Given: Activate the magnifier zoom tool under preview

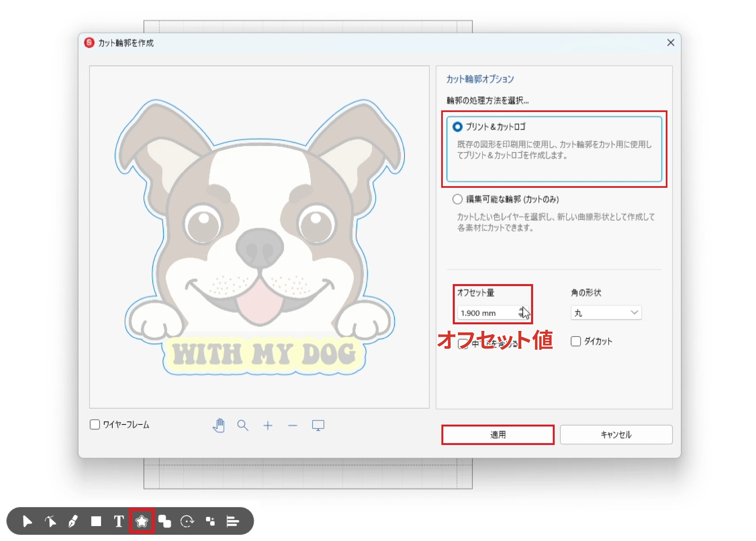Looking at the screenshot, I should pos(243,425).
